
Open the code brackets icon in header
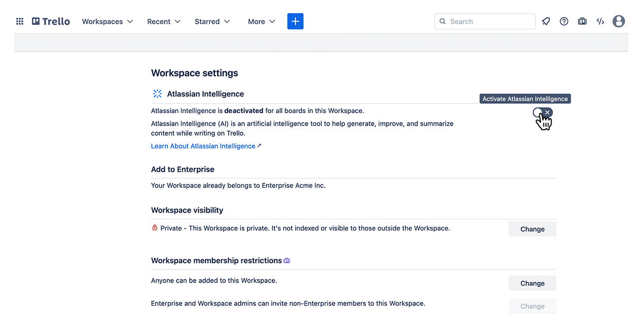coord(600,21)
